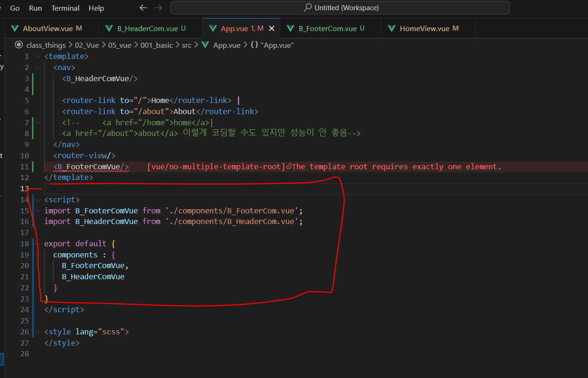The width and height of the screenshot is (588, 378).
Task: Click line number 28 in the gutter
Action: (x=25, y=353)
